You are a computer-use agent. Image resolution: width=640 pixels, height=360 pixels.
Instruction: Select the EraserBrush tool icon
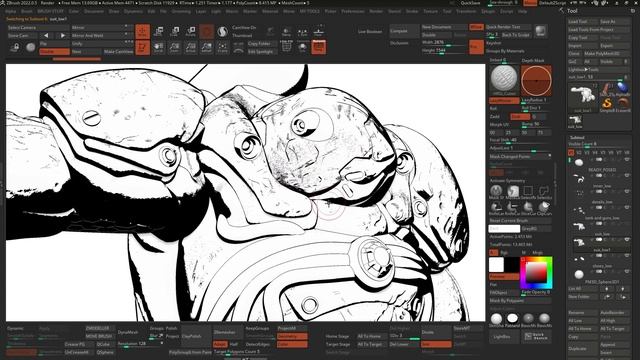623,104
